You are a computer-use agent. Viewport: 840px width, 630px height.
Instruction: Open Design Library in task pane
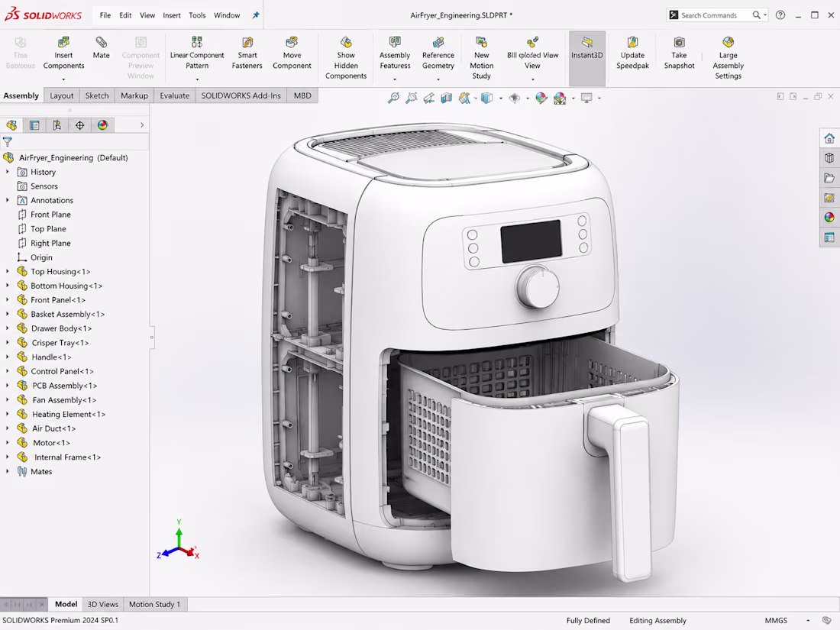[829, 158]
